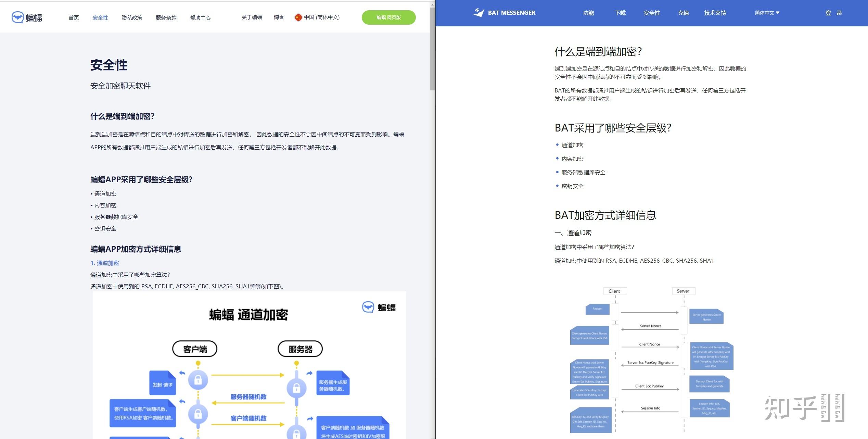Click 通道加密 bullet on left page

click(105, 193)
